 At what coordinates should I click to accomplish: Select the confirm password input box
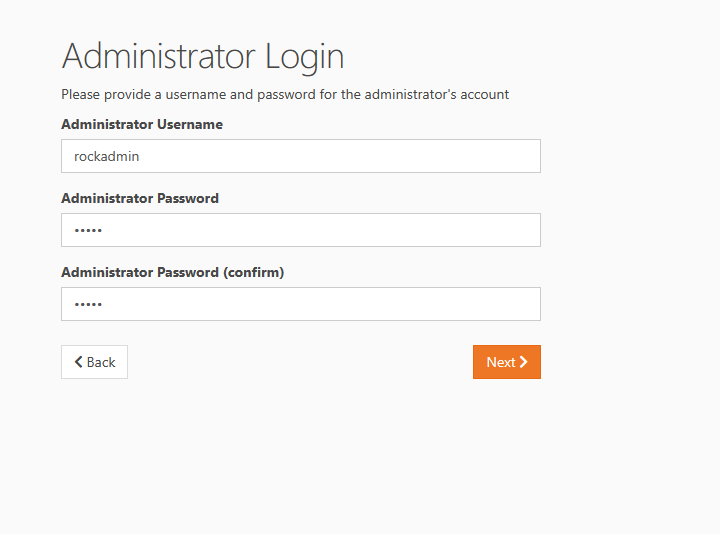coord(300,304)
